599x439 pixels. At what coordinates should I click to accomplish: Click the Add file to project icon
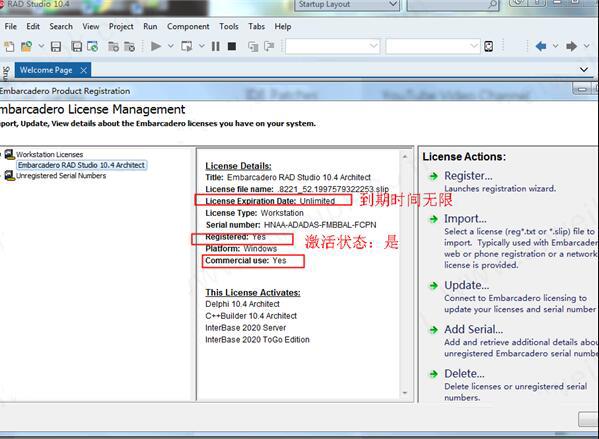pos(113,47)
